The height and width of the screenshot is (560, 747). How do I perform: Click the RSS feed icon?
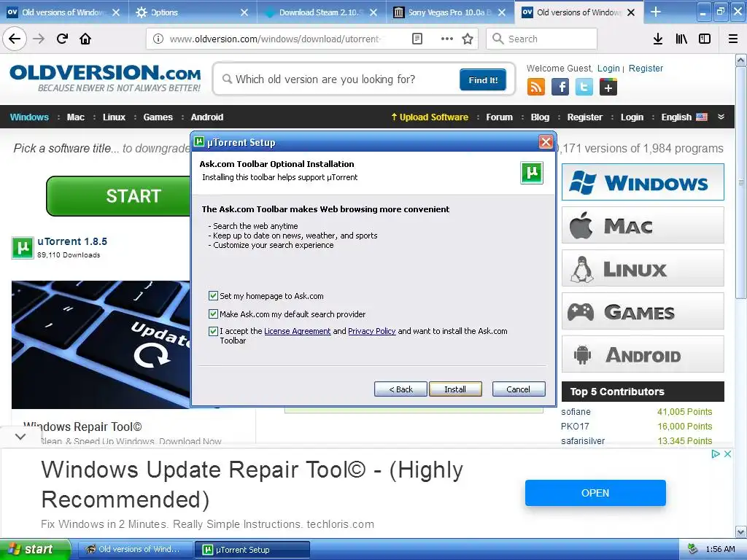click(536, 87)
